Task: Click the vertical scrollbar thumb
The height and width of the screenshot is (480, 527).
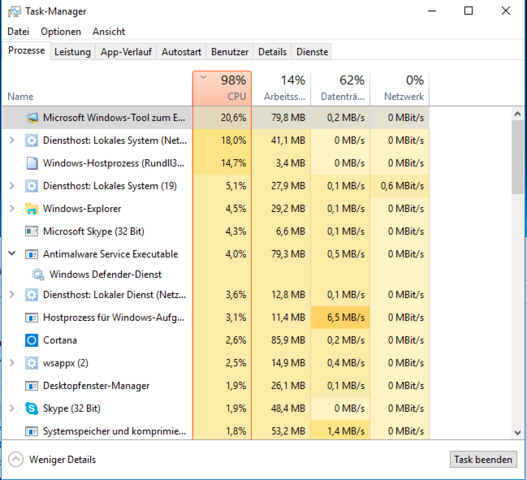Action: pos(518,157)
